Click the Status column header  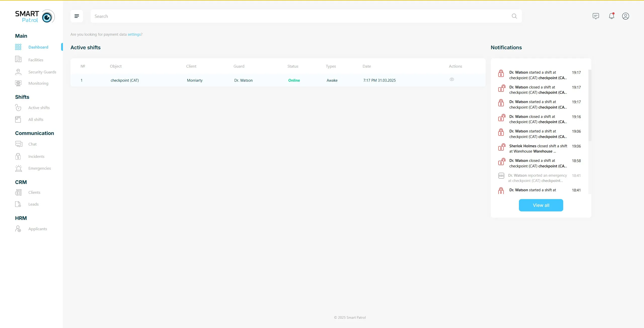(x=293, y=66)
